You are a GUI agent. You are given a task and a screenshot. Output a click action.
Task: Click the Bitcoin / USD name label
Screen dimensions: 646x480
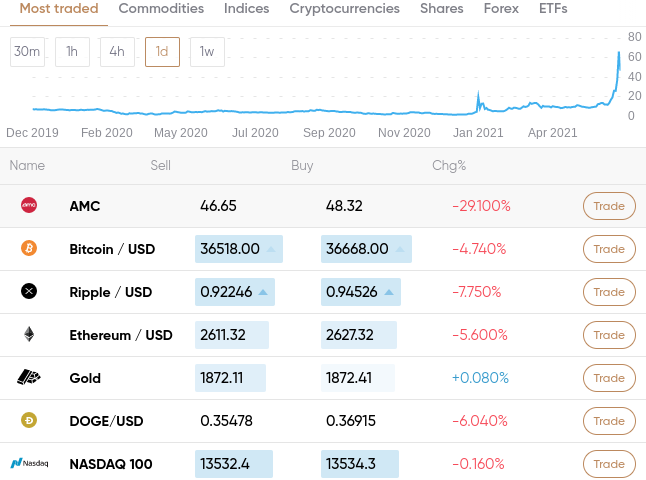click(x=112, y=249)
